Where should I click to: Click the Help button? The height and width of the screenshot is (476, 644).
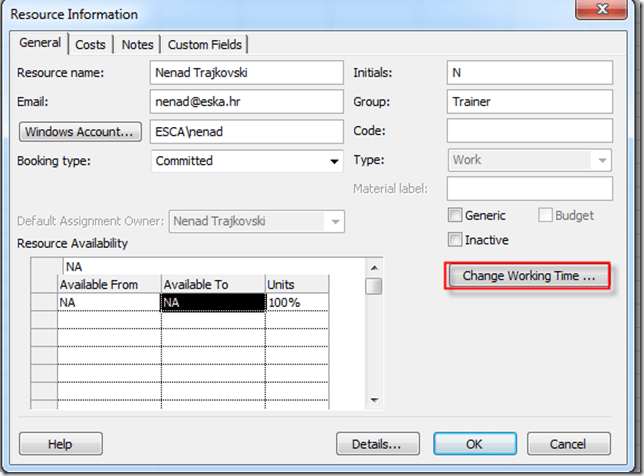(60, 444)
